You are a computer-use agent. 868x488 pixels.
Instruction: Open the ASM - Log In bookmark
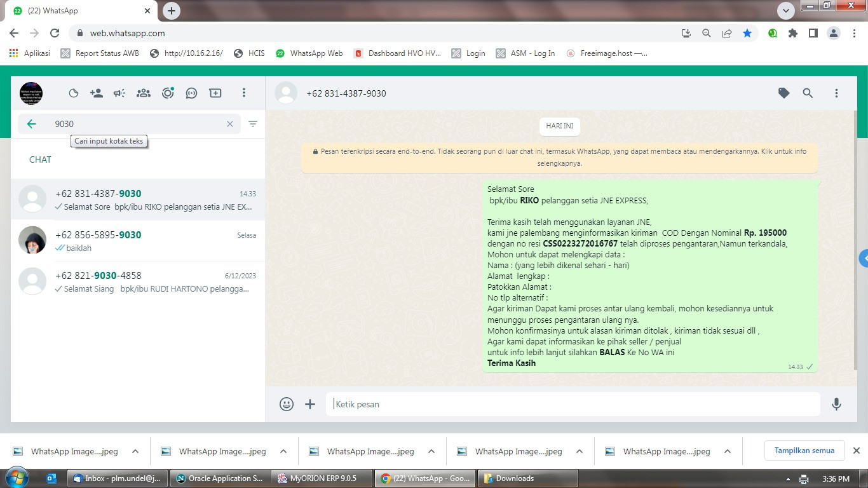point(526,53)
